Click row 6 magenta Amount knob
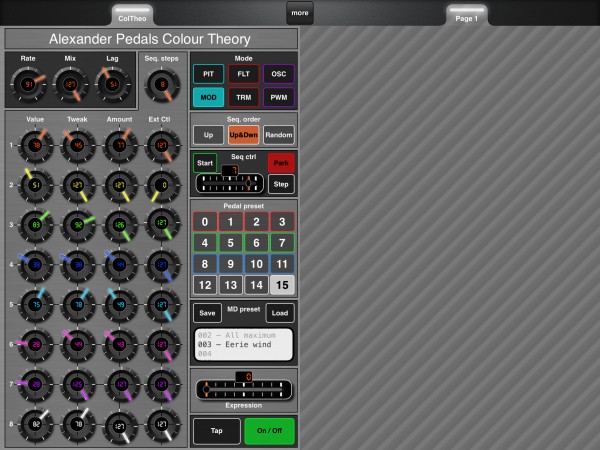The image size is (600, 450). pos(120,344)
